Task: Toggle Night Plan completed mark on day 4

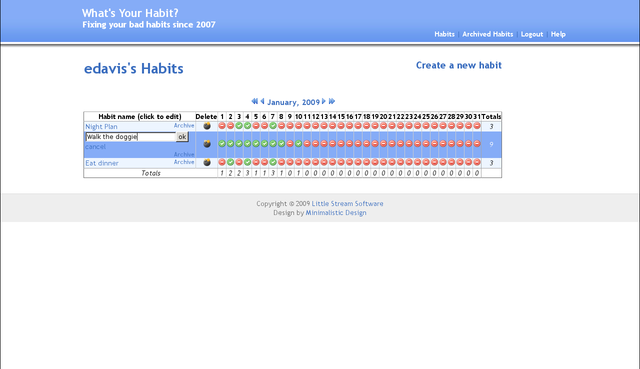Action: tap(248, 126)
